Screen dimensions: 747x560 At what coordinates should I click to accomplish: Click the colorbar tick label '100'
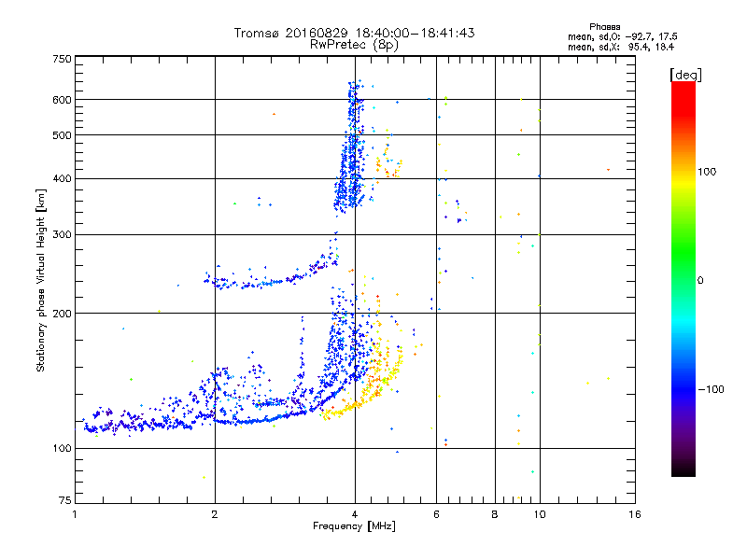tap(707, 172)
